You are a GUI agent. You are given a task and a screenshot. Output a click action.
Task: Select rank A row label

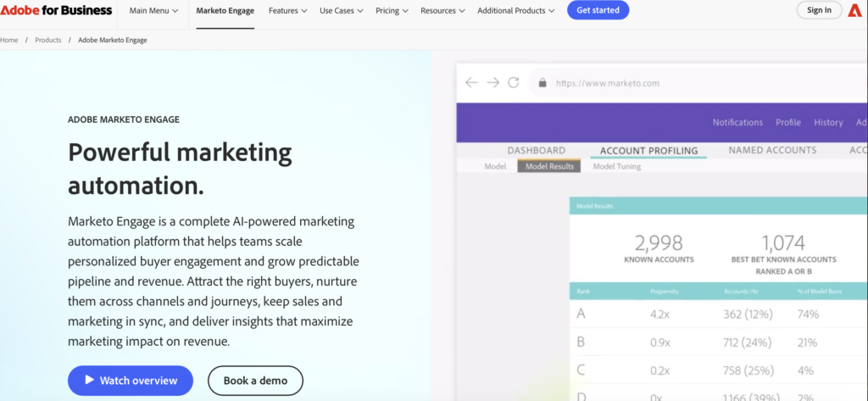[x=581, y=314]
